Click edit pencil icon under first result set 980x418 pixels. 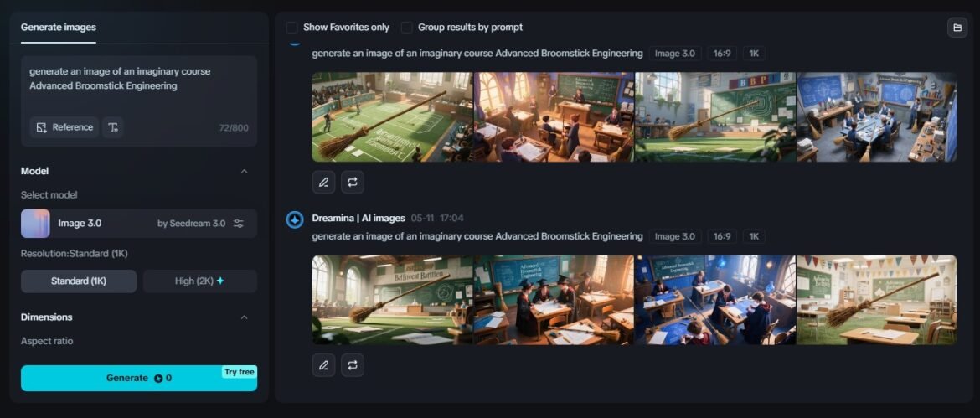click(323, 182)
